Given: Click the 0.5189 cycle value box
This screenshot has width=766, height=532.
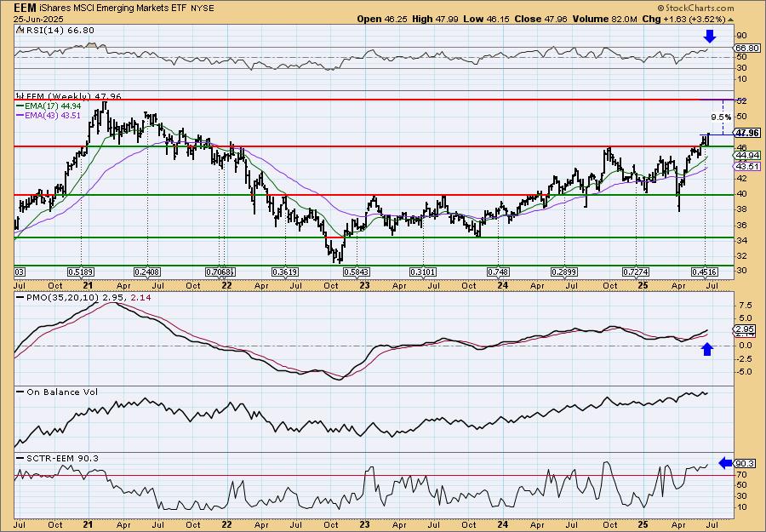Looking at the screenshot, I should click(81, 272).
